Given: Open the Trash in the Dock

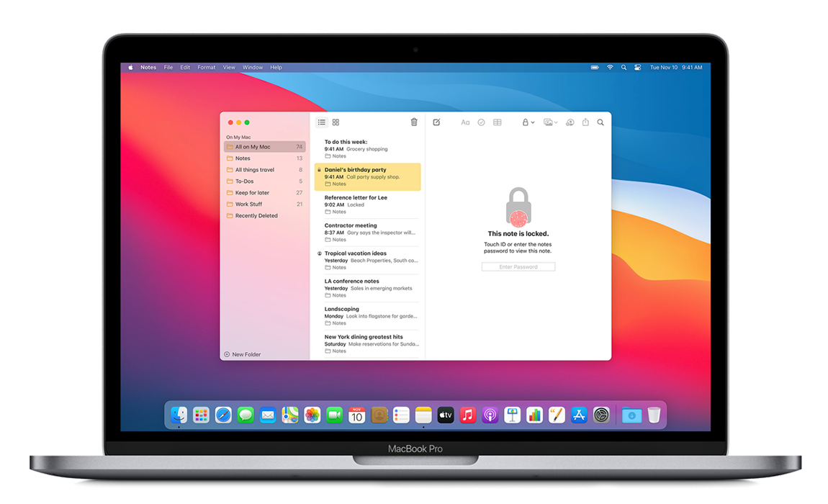Looking at the screenshot, I should point(654,415).
